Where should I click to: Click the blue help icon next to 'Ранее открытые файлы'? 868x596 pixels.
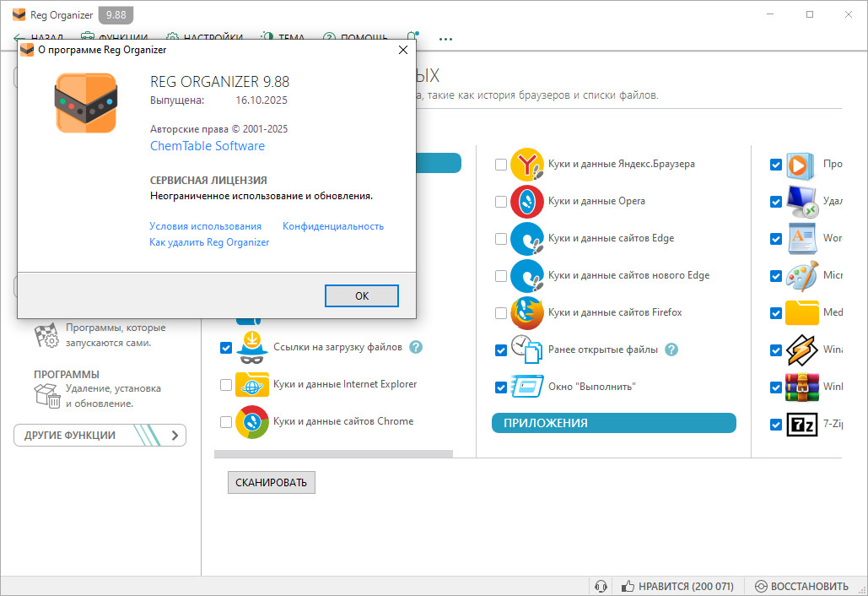tap(671, 349)
